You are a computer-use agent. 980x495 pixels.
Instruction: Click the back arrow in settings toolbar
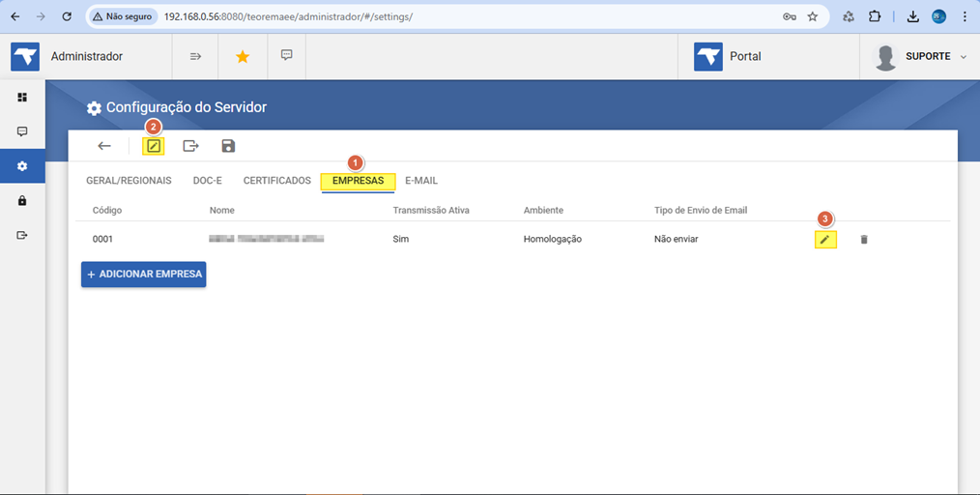[x=104, y=146]
